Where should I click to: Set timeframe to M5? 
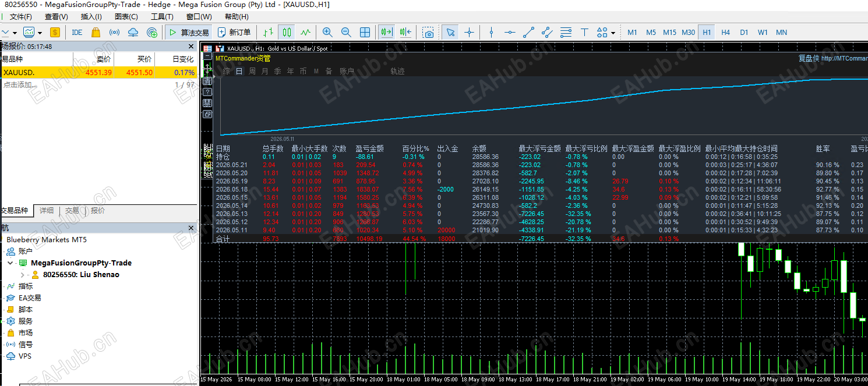651,33
